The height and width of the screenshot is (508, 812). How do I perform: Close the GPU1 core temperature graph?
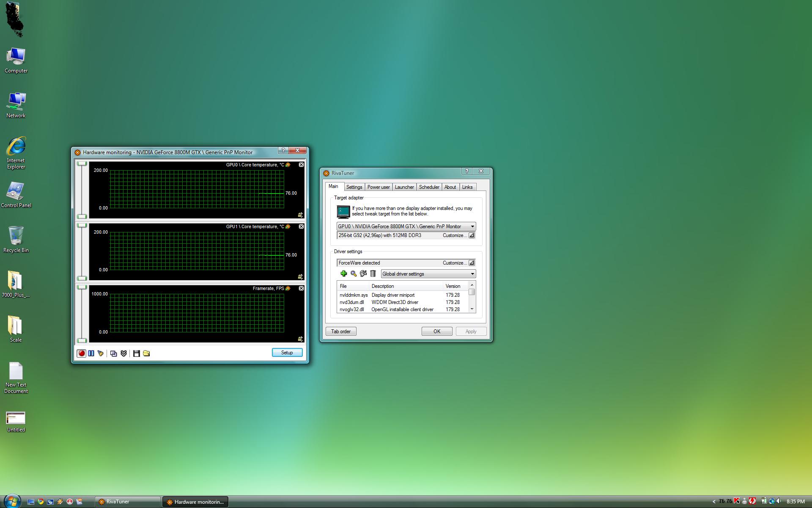click(x=301, y=226)
